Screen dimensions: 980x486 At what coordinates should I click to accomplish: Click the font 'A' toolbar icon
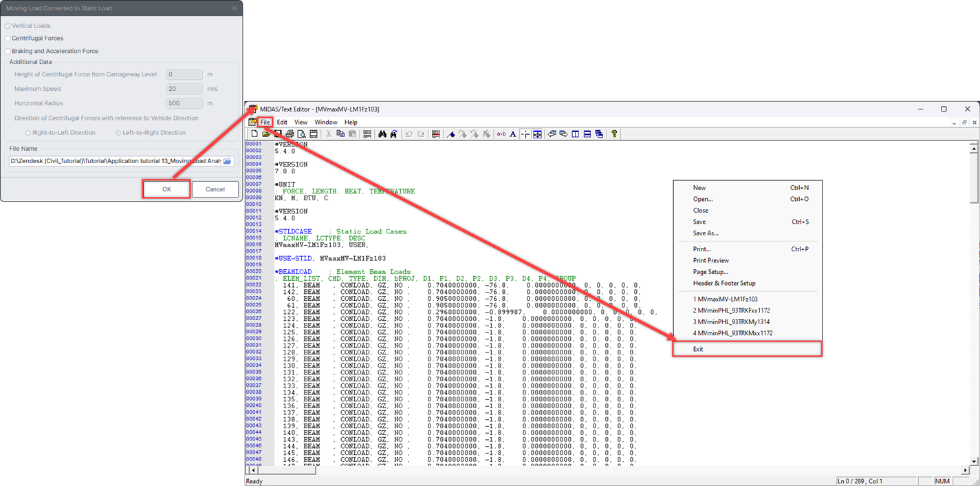tap(513, 134)
